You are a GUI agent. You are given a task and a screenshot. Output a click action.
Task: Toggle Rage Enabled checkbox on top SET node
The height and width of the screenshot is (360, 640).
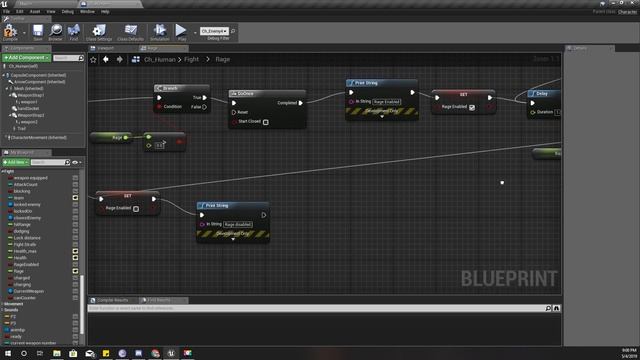tap(472, 107)
